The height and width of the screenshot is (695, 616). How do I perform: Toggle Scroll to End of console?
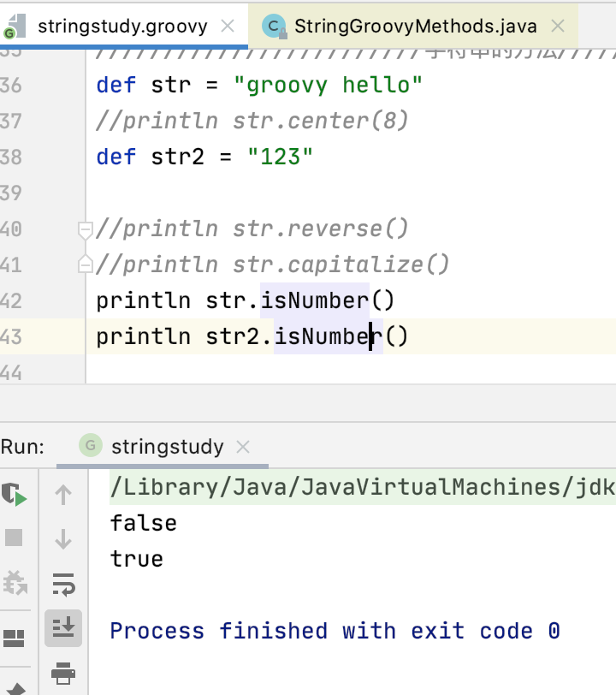point(64,627)
